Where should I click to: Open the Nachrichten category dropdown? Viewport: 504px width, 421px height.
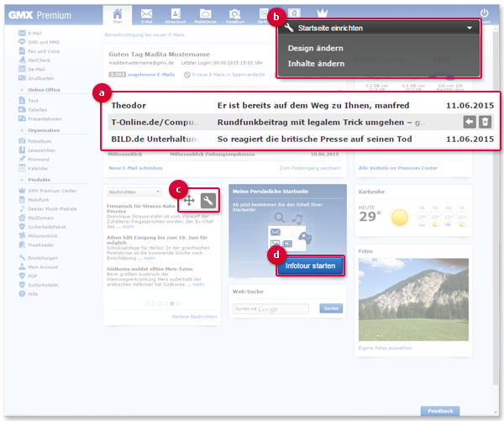click(x=134, y=192)
